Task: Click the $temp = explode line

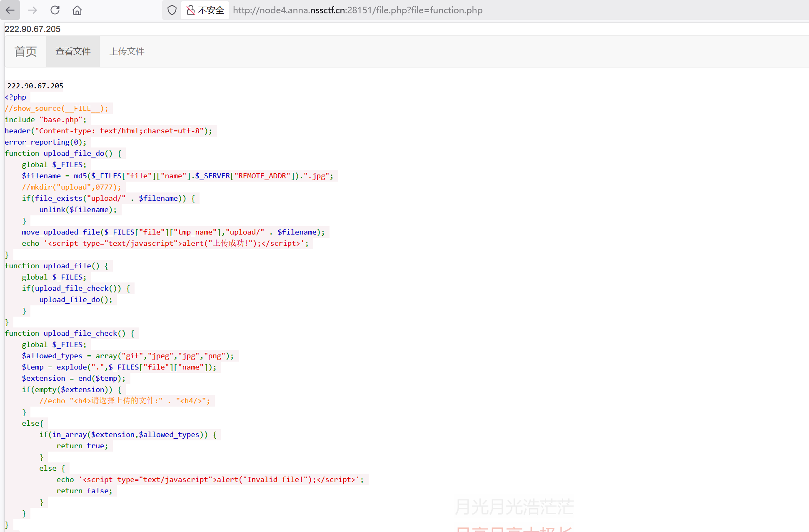Action: [x=119, y=367]
